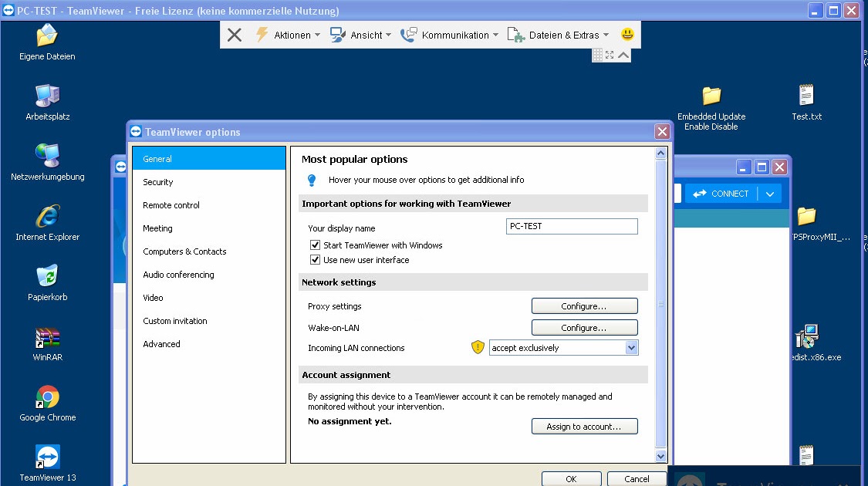The image size is (868, 486).
Task: Click TeamViewer logo icon in title bar
Action: [8, 11]
